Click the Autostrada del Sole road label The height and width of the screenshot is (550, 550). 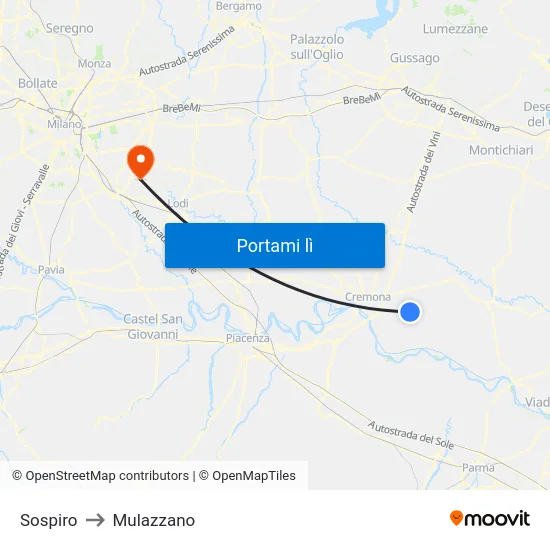pos(411,435)
